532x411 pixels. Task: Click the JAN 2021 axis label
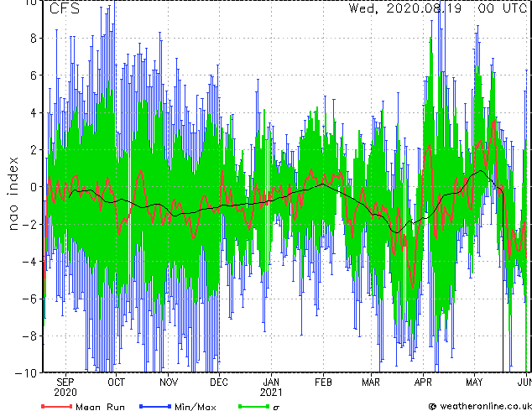tap(271, 388)
